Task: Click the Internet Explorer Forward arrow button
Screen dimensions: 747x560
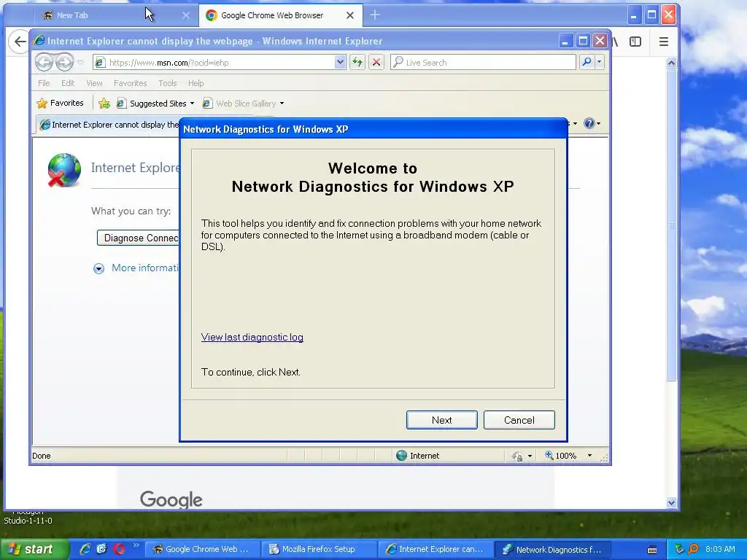Action: click(64, 62)
